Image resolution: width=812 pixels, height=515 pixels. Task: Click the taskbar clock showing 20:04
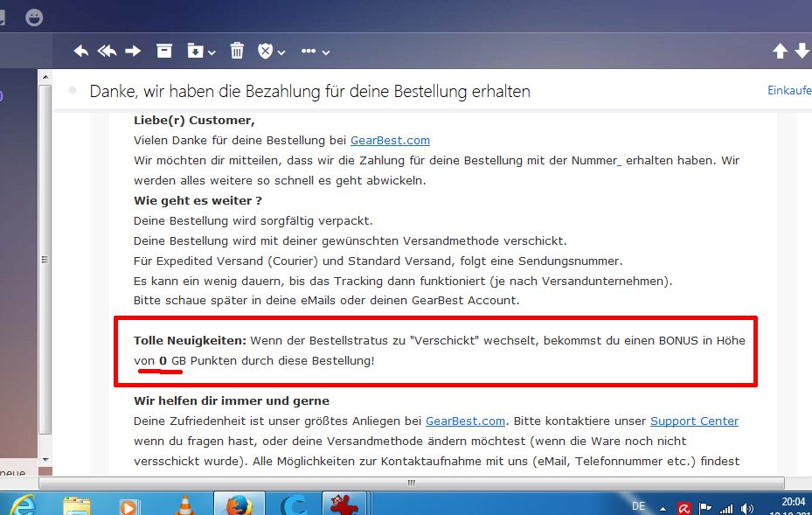click(x=793, y=502)
